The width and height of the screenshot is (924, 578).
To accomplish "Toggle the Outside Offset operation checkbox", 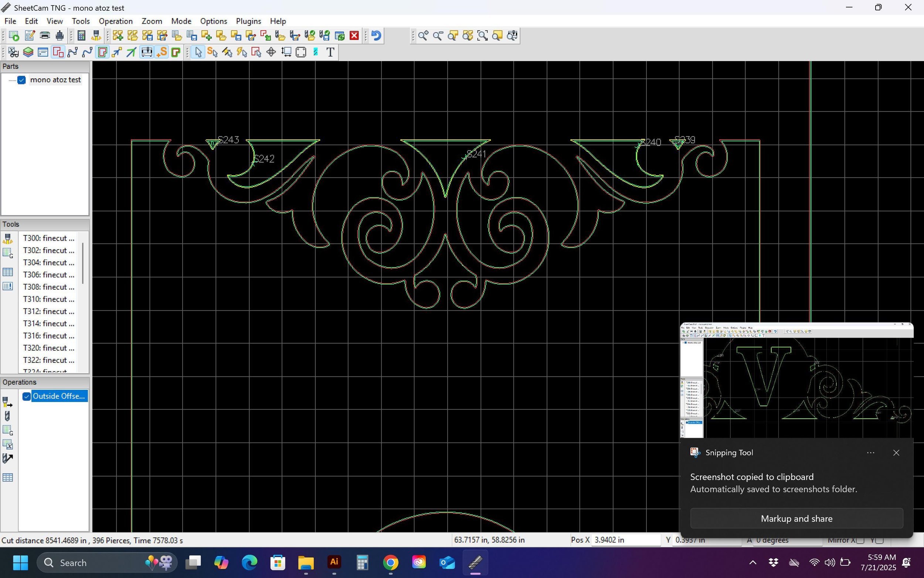I will click(x=26, y=396).
